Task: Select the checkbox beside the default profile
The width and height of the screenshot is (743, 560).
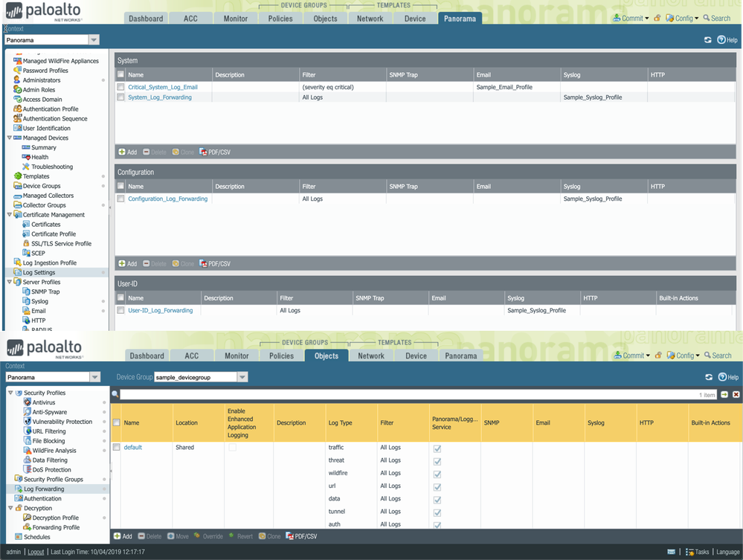Action: coord(116,447)
